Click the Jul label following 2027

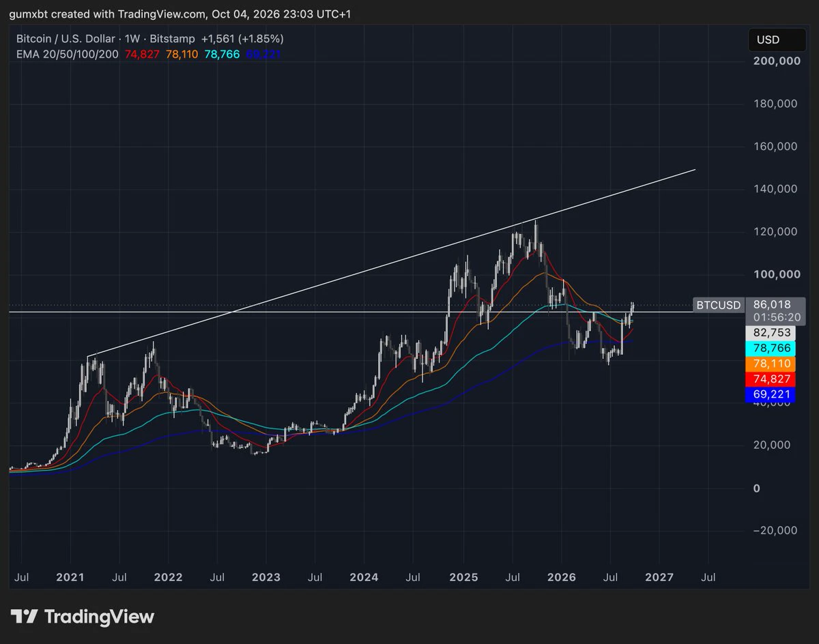[708, 577]
